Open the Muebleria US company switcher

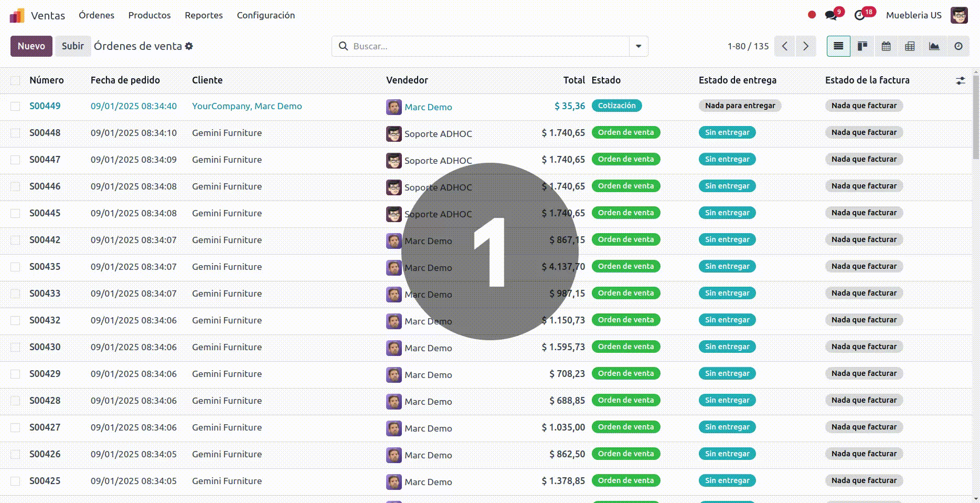tap(913, 15)
